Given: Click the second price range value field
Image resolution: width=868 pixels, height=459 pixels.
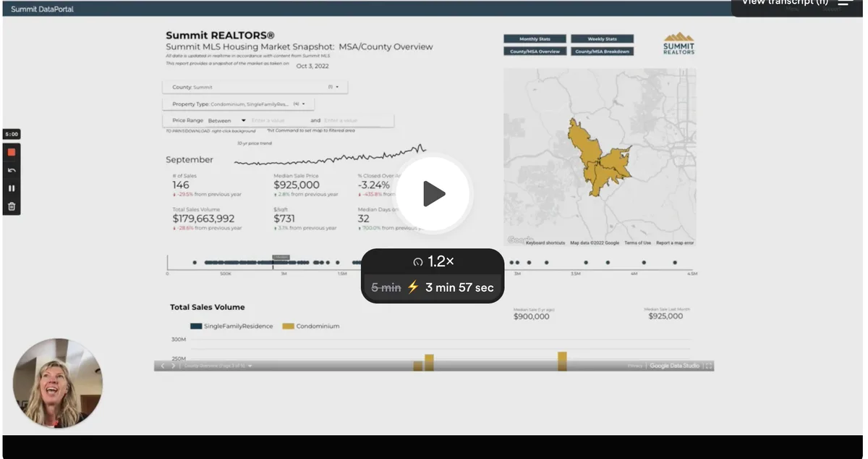Looking at the screenshot, I should coord(357,120).
